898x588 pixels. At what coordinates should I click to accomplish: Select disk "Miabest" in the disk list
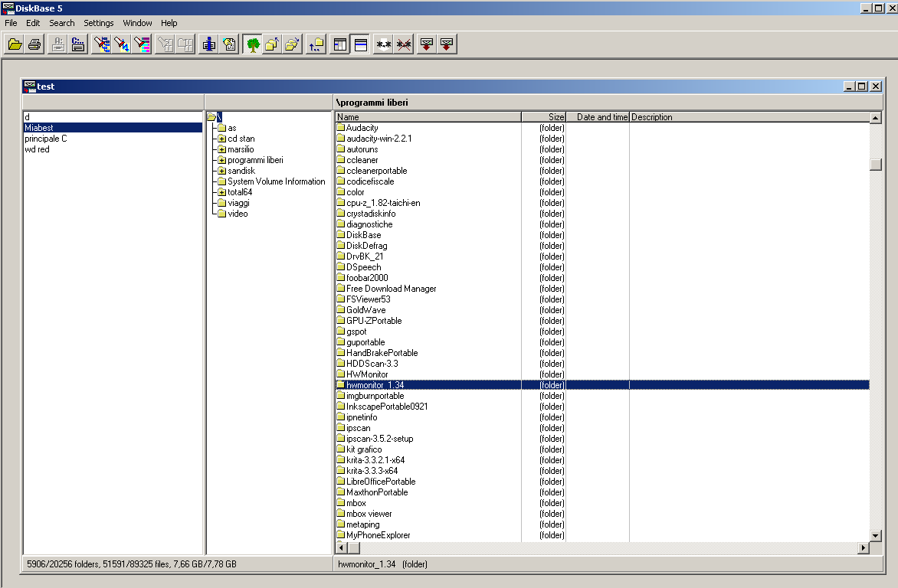tap(113, 128)
